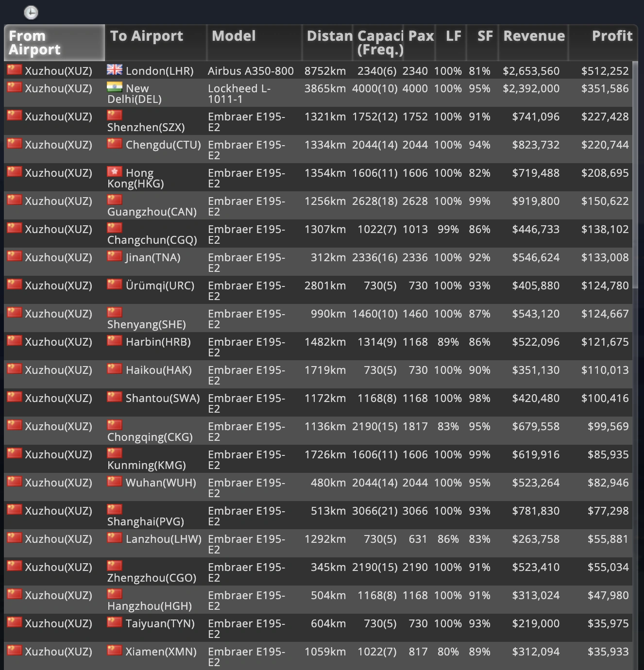644x670 pixels.
Task: Sort table by Revenue column
Action: (x=534, y=43)
